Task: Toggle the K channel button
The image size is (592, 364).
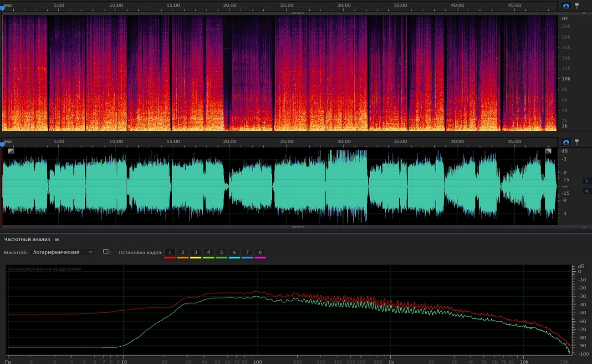Action: pyautogui.click(x=587, y=191)
